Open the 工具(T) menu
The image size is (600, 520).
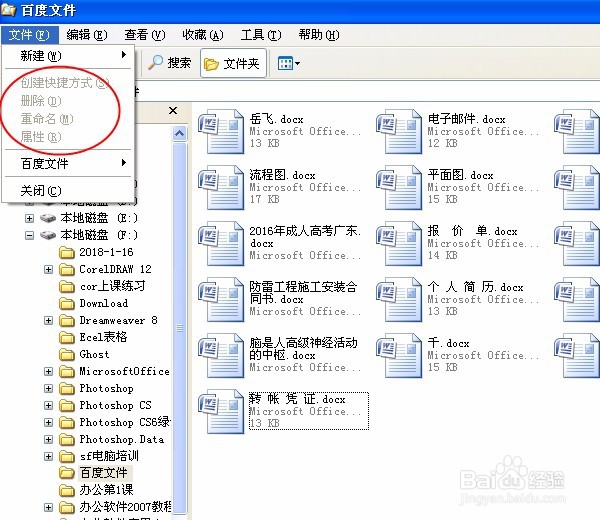tap(261, 35)
